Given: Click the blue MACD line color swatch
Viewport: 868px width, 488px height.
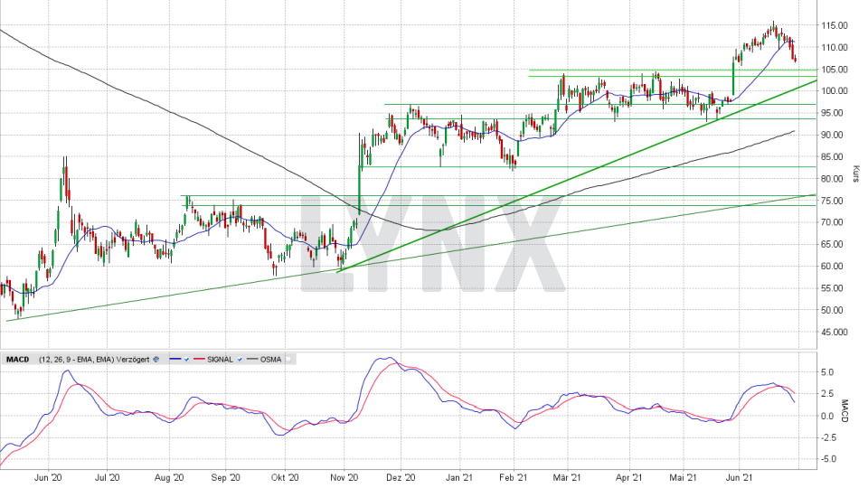Looking at the screenshot, I should (x=175, y=359).
